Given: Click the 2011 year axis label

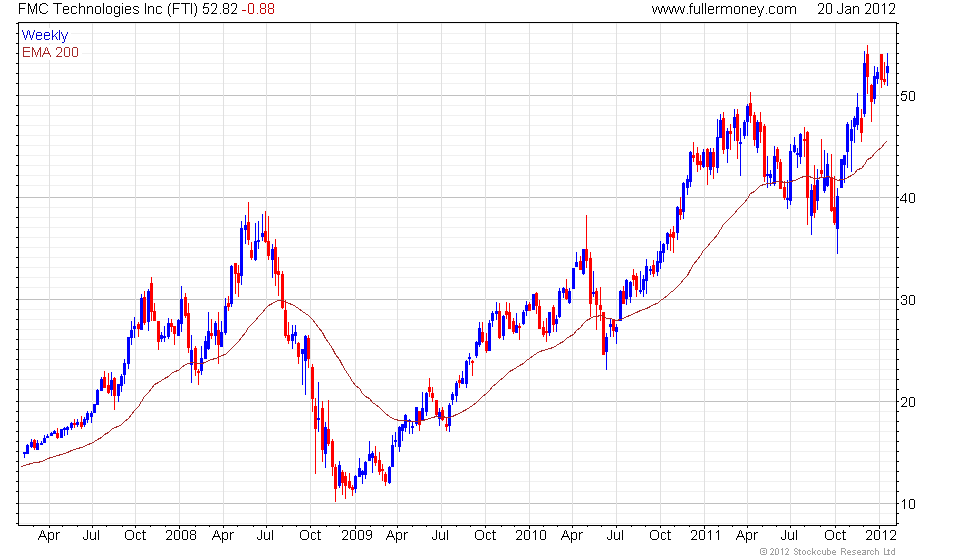Looking at the screenshot, I should (706, 536).
